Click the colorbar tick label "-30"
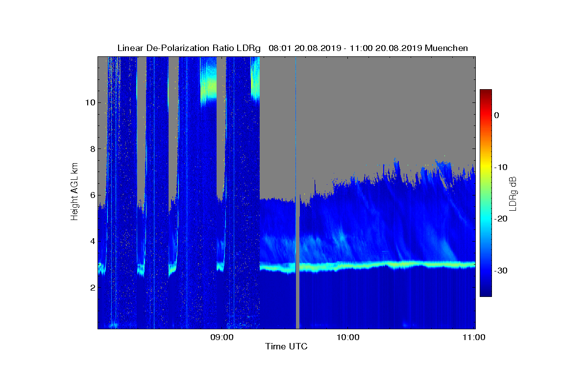 pyautogui.click(x=500, y=270)
